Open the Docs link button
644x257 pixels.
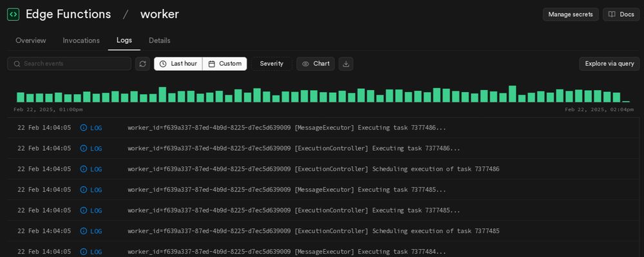tap(621, 14)
